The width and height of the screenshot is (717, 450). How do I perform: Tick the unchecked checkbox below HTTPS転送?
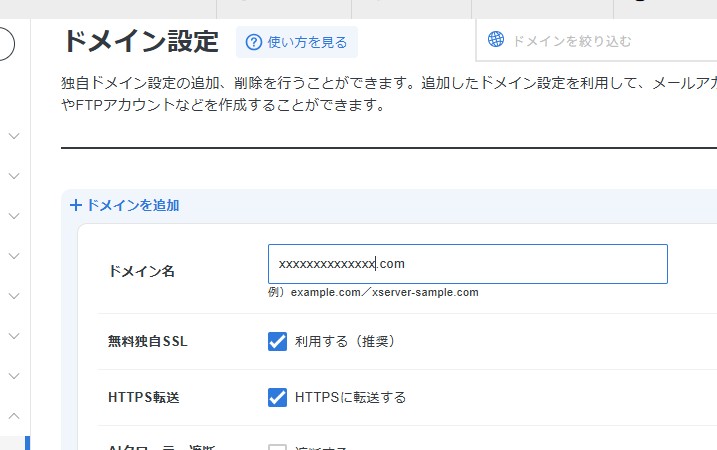click(278, 447)
